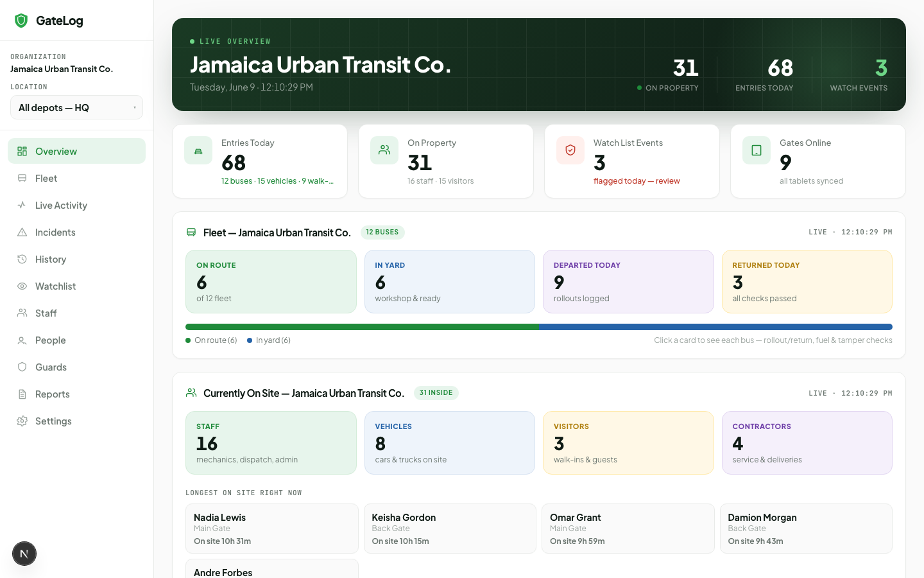
Task: Select Damion Morgan on-site entry
Action: (x=806, y=529)
